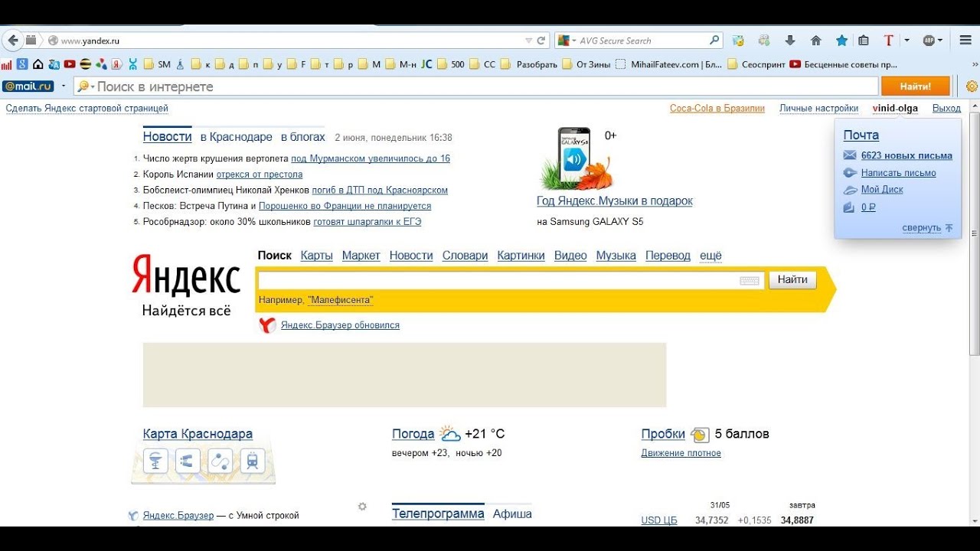
Task: Open the 'Разобрать' bookmarks folder
Action: click(x=530, y=64)
